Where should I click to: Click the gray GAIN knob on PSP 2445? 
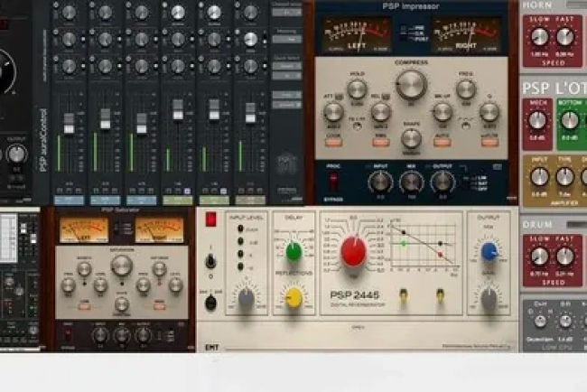click(489, 298)
